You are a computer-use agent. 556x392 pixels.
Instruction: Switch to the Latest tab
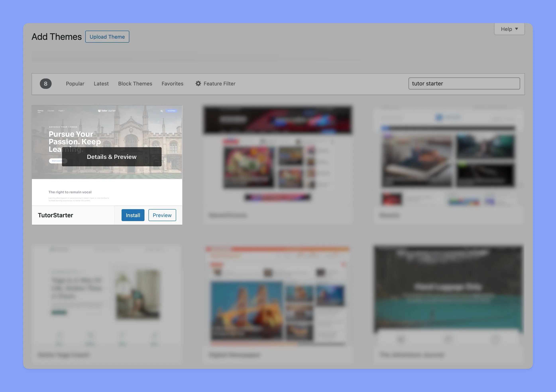(x=101, y=84)
